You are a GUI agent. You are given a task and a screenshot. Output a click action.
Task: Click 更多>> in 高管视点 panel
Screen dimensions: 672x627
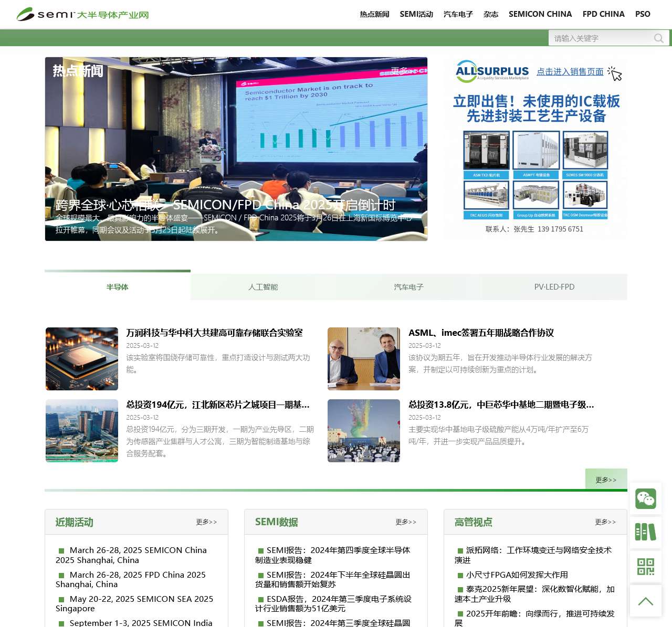point(605,522)
